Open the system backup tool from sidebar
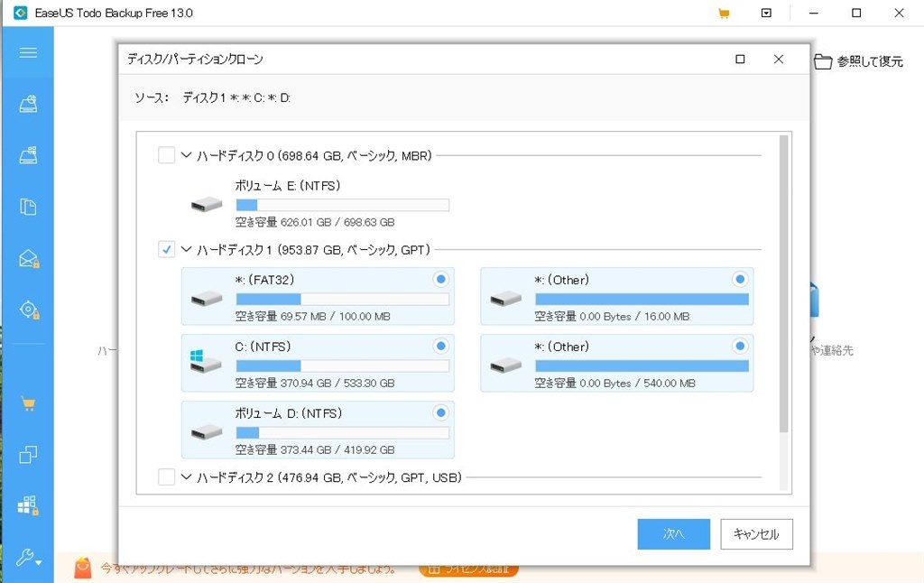The width and height of the screenshot is (924, 583). click(28, 153)
